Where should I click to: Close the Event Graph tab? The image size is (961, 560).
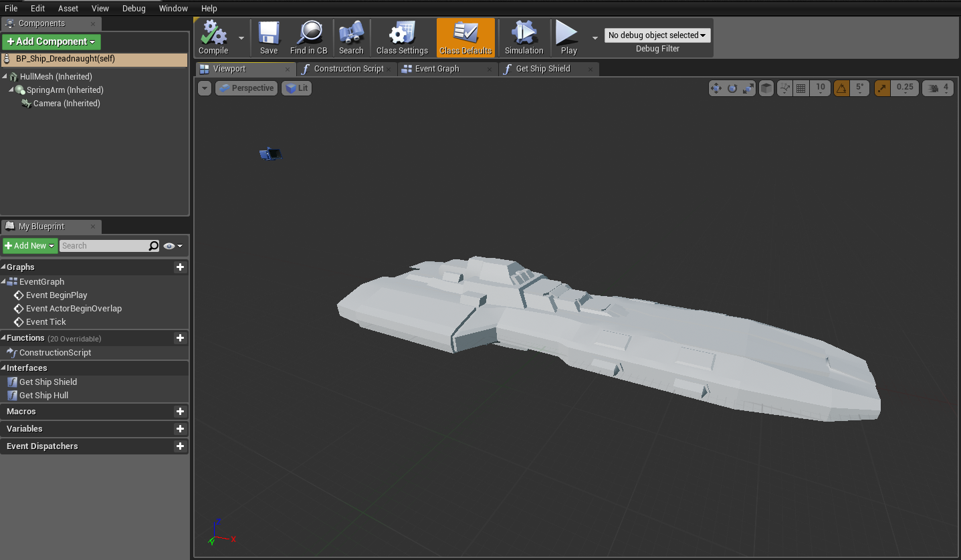(490, 69)
